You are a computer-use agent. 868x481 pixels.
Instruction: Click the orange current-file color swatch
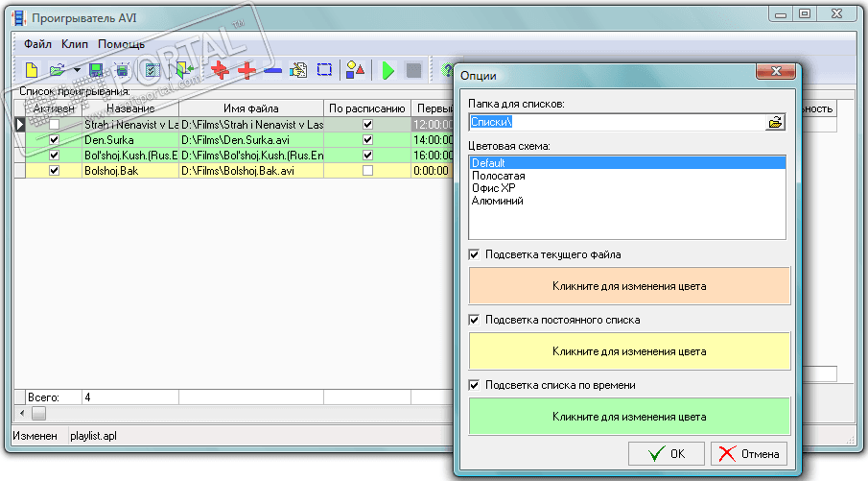pos(629,286)
